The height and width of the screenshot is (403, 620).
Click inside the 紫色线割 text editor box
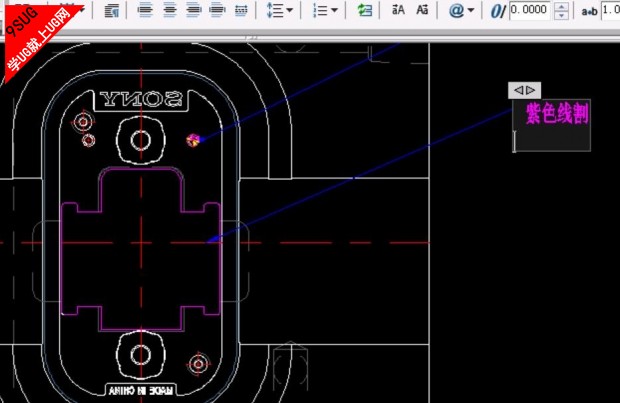[552, 125]
